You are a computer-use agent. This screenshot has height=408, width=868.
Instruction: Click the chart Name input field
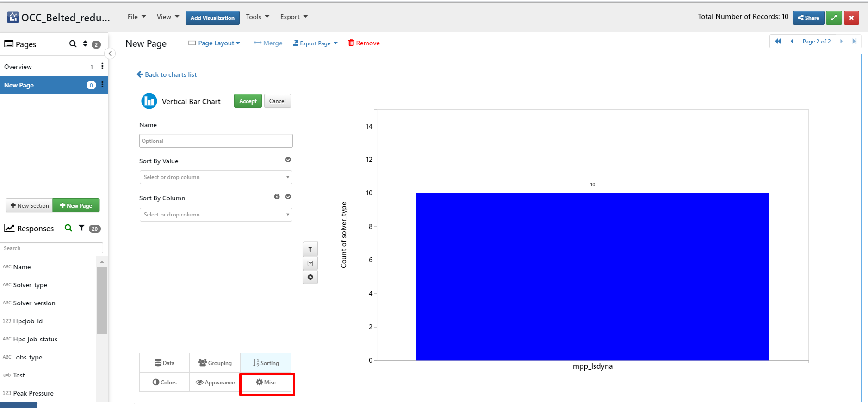click(216, 141)
